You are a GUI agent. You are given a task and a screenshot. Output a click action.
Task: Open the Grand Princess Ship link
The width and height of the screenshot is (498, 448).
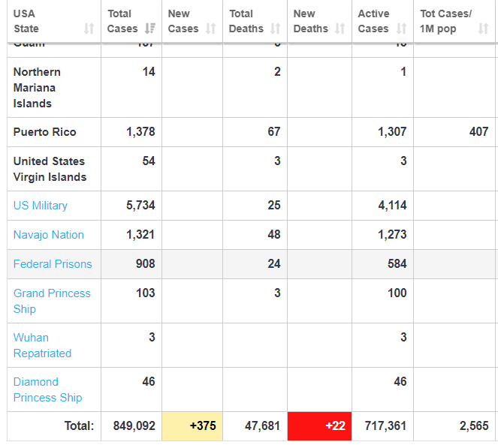(51, 301)
